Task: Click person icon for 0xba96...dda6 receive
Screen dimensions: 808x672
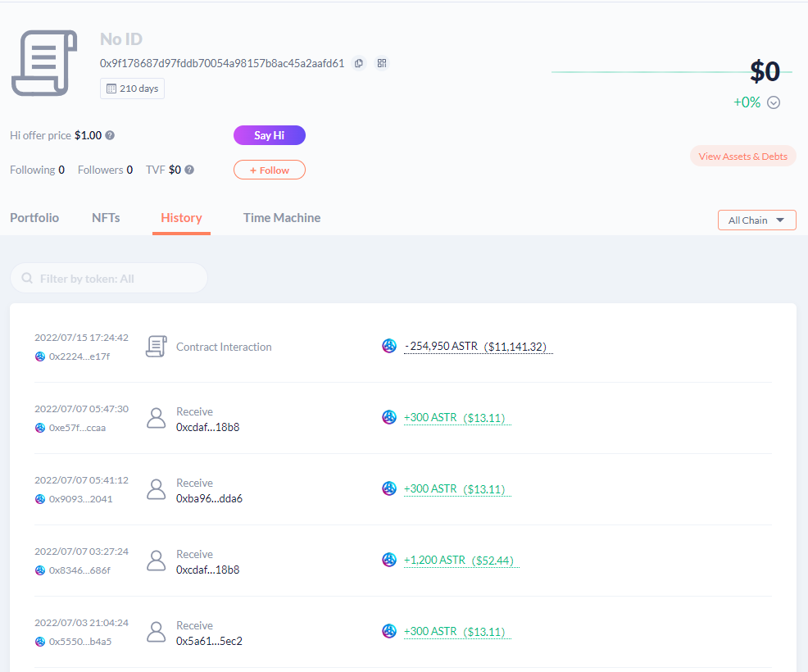Action: pos(156,489)
